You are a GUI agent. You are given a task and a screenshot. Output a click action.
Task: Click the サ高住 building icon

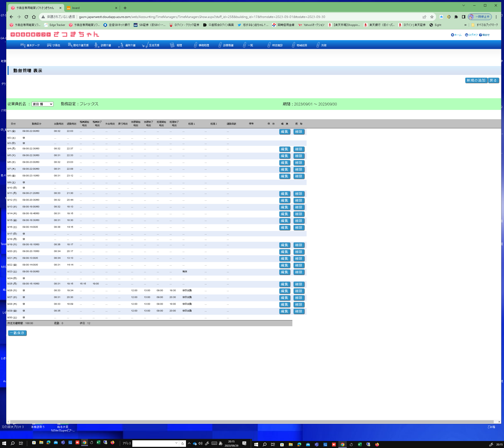pyautogui.click(x=49, y=45)
